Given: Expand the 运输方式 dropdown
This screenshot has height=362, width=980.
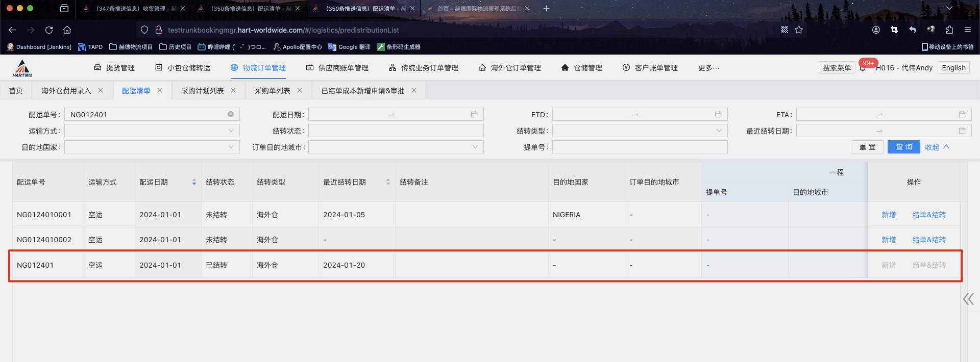Looking at the screenshot, I should [152, 131].
